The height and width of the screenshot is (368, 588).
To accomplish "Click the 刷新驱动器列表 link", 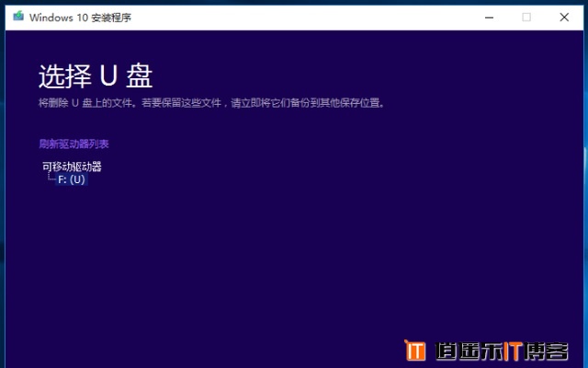I will [73, 144].
